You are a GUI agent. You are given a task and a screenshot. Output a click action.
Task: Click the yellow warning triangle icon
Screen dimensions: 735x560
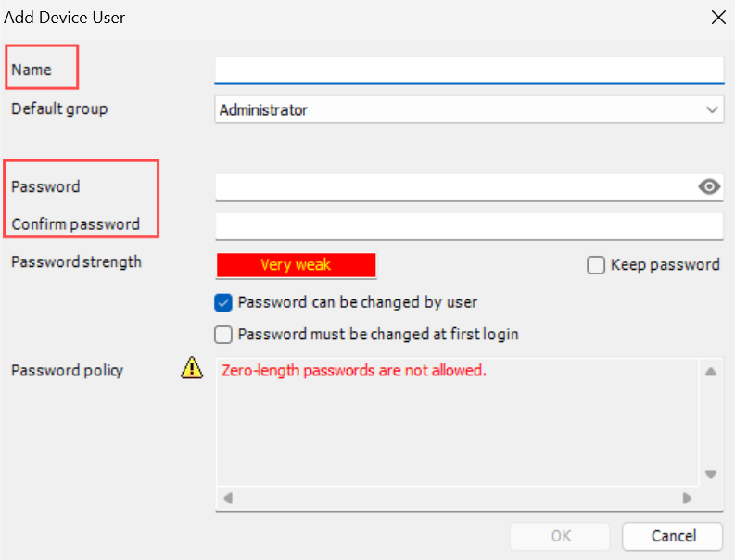(192, 368)
